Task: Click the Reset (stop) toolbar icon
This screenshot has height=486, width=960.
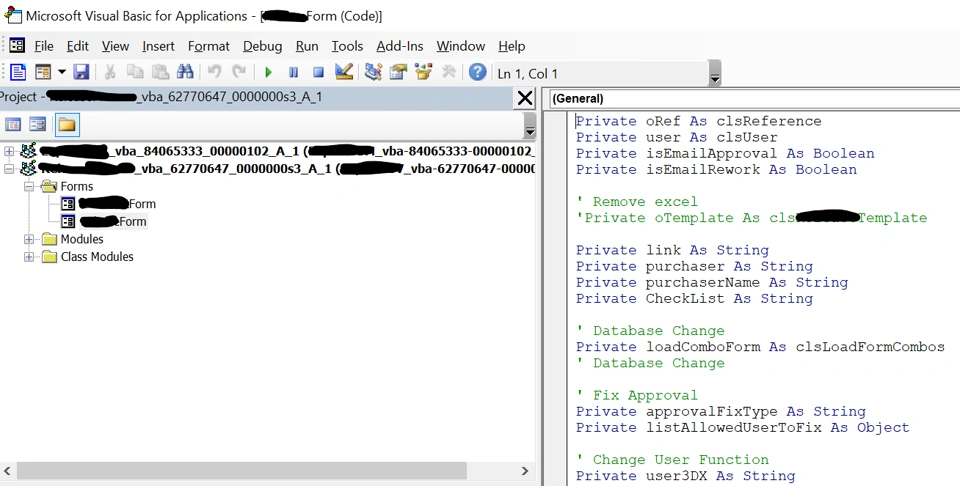Action: pos(318,72)
